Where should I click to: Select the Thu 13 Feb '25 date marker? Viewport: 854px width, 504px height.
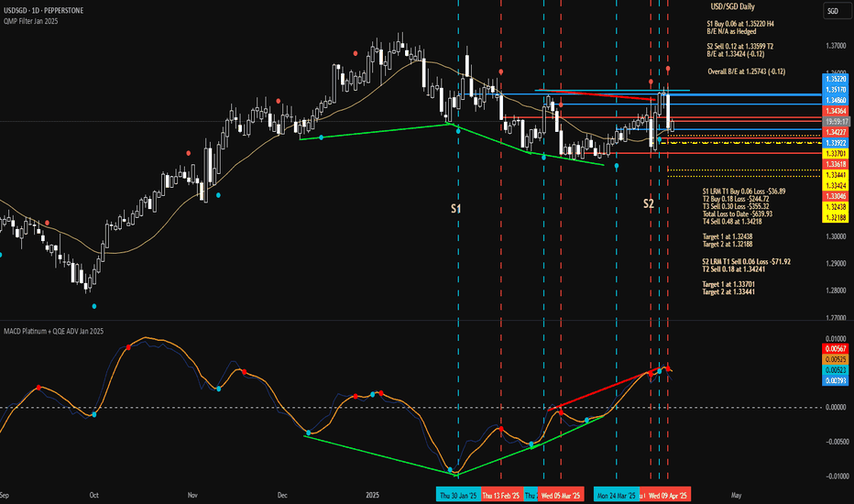(x=501, y=495)
